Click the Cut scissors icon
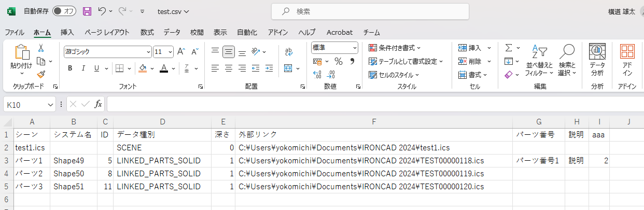This screenshot has width=644, height=210. pyautogui.click(x=41, y=48)
